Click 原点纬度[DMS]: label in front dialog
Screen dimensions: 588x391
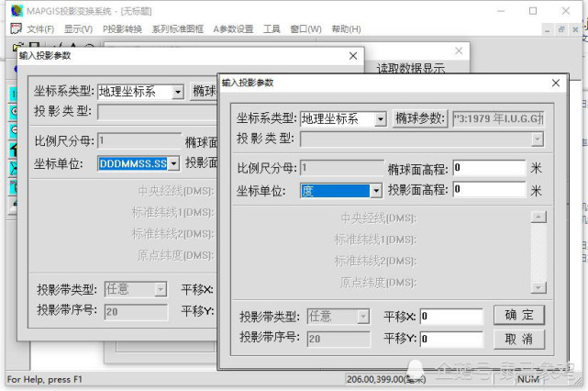pyautogui.click(x=378, y=283)
